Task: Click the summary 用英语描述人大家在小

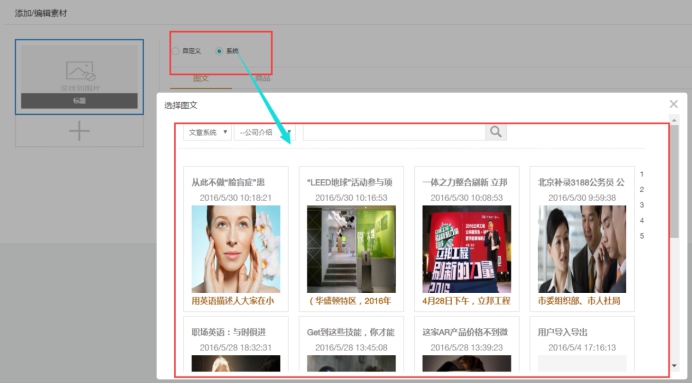Action: coord(233,301)
